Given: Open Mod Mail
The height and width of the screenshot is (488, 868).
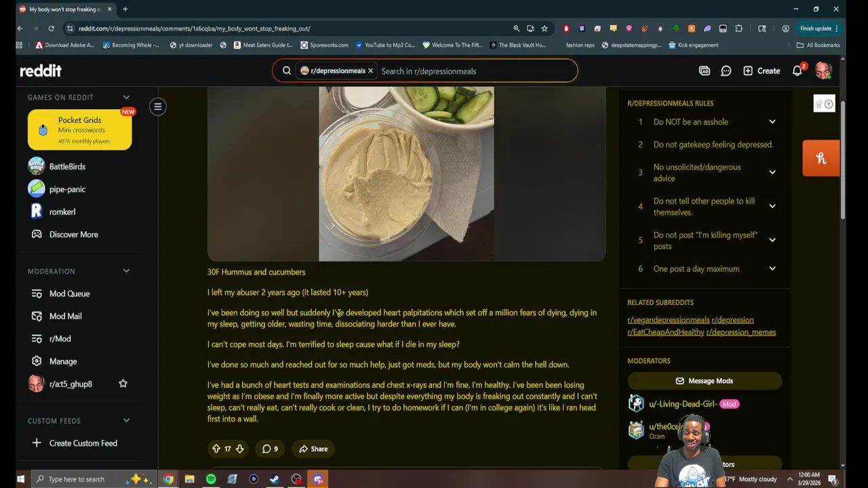Looking at the screenshot, I should click(65, 316).
